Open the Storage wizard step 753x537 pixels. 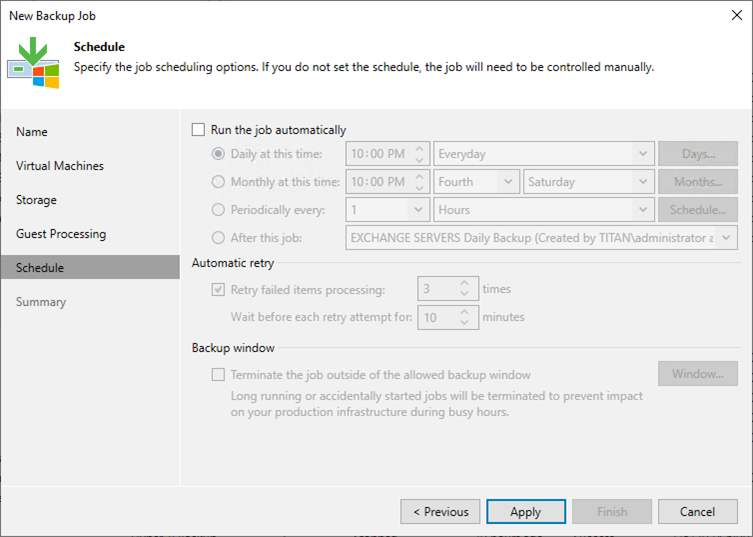click(x=37, y=200)
